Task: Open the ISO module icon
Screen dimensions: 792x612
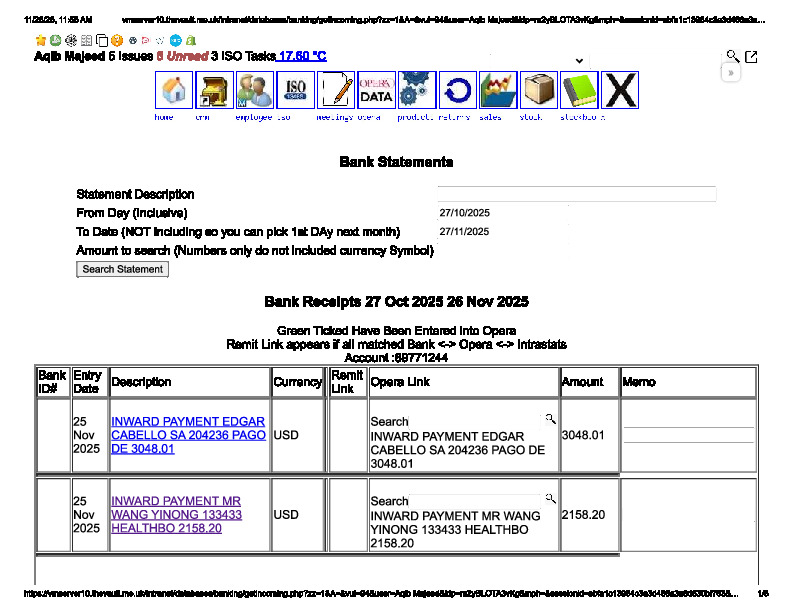Action: tap(295, 90)
